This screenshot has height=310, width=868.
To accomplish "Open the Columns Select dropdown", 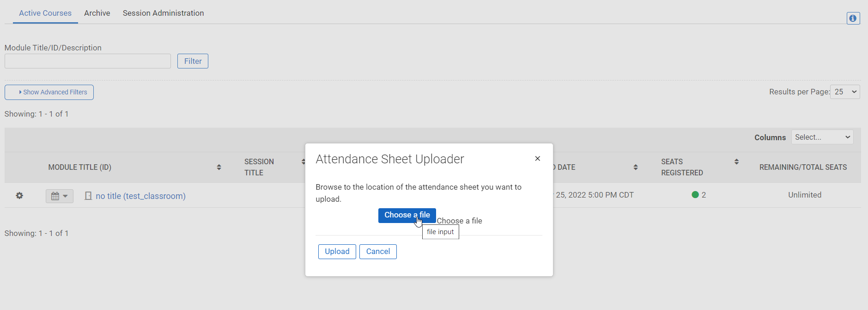I will click(822, 137).
